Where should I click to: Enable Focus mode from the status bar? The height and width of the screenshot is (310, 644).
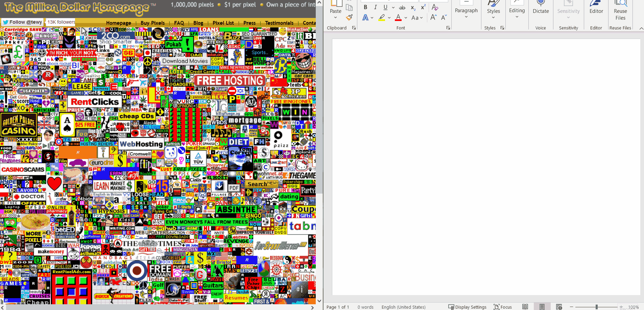point(503,307)
